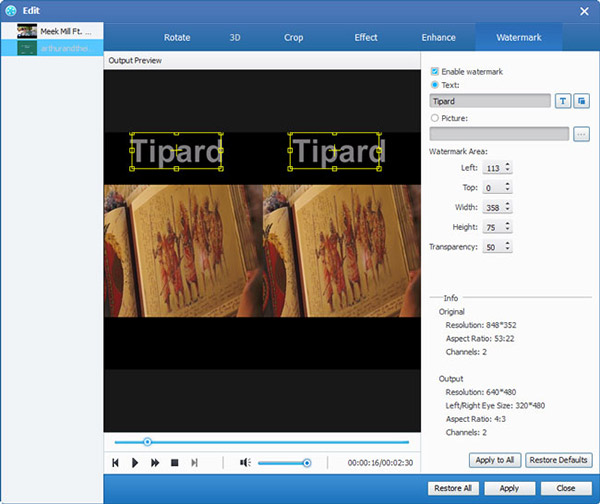
Task: Click the Aspect Ratio: 53:22 text
Action: tap(480, 339)
